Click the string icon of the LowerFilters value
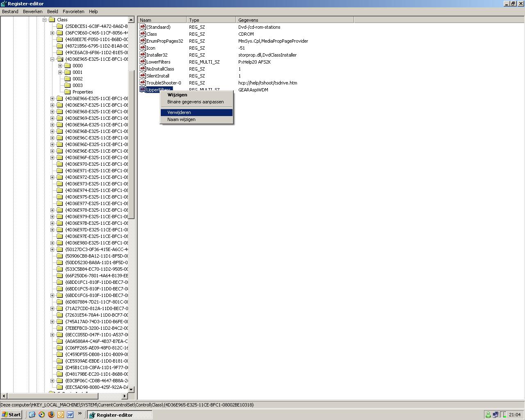Viewport: 525px width, 420px height. (143, 62)
